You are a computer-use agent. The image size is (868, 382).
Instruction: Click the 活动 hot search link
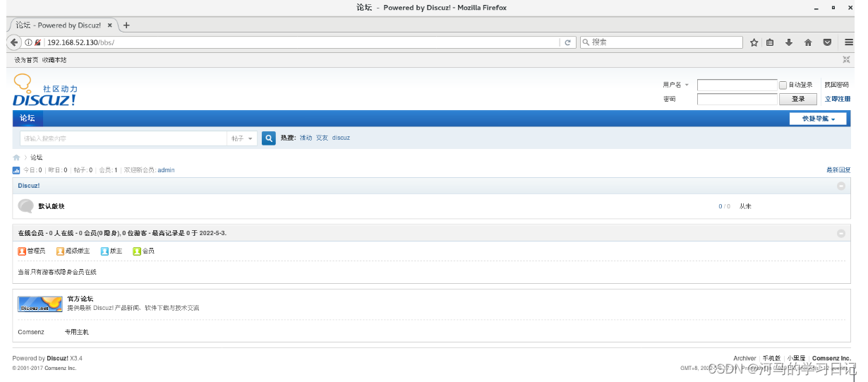click(306, 138)
